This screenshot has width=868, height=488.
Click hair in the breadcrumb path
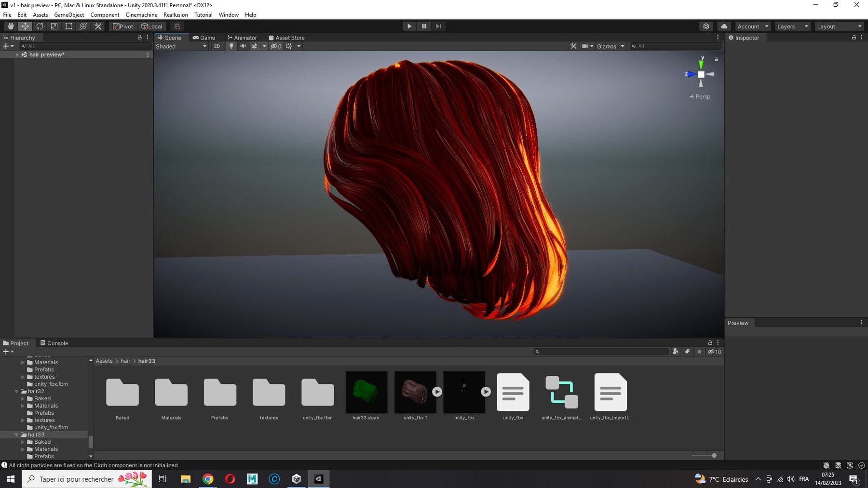(125, 361)
